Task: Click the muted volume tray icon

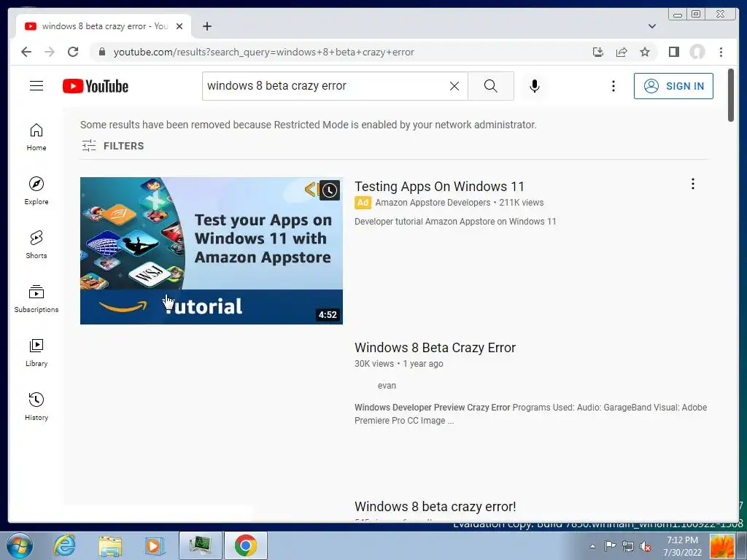Action: 646,546
